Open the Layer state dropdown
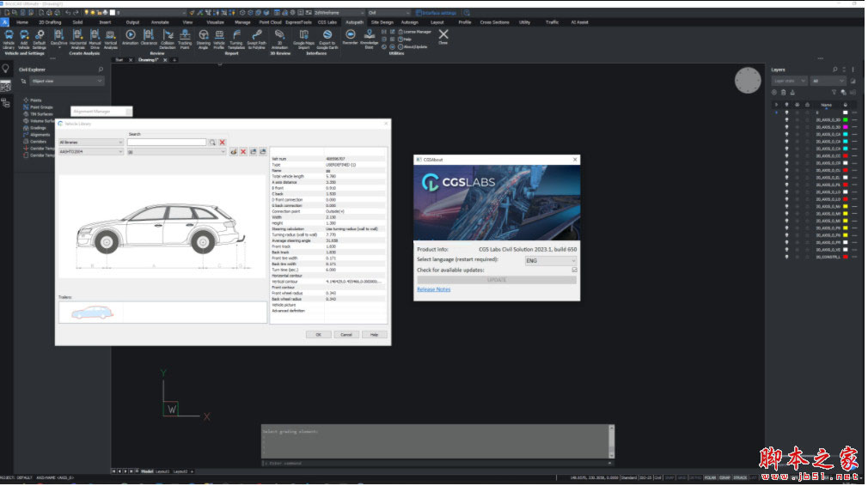Screen dimensions: 868x486 coord(790,81)
